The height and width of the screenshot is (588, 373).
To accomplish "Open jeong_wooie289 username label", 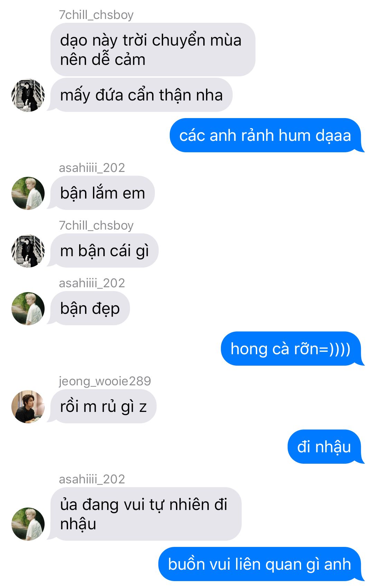I will [x=105, y=381].
